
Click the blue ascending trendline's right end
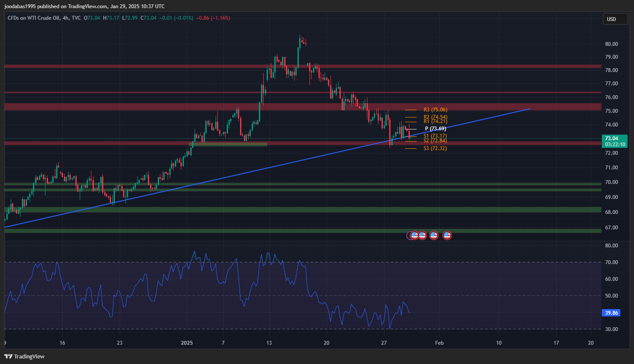[x=529, y=109]
